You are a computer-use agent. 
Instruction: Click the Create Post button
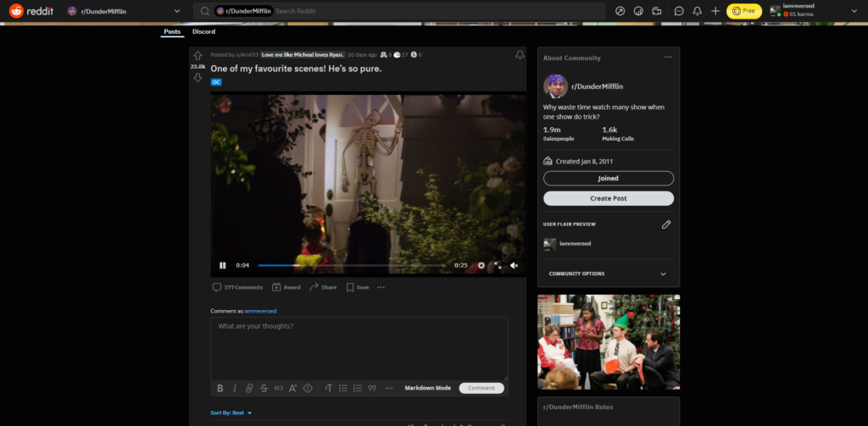[x=608, y=198]
